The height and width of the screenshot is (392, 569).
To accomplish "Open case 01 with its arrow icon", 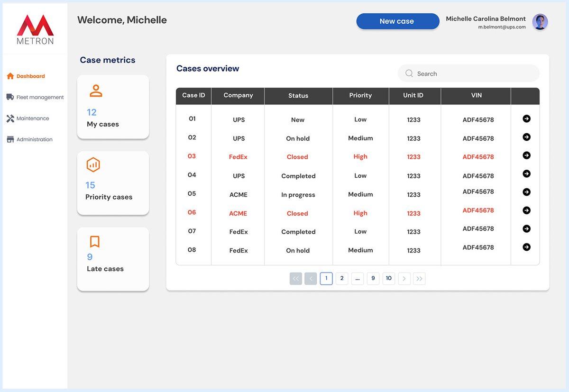I will tap(526, 119).
